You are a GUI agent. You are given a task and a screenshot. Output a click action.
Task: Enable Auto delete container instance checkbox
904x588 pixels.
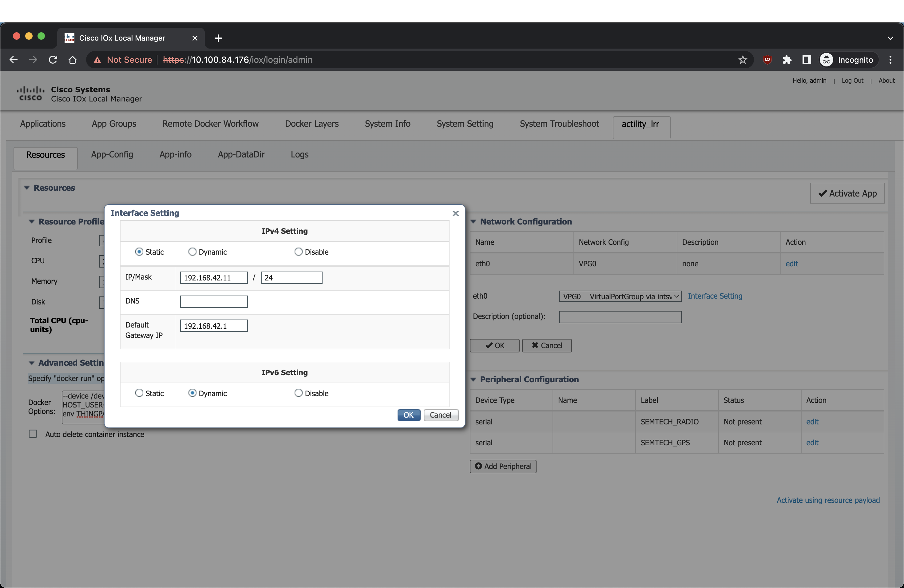point(34,434)
